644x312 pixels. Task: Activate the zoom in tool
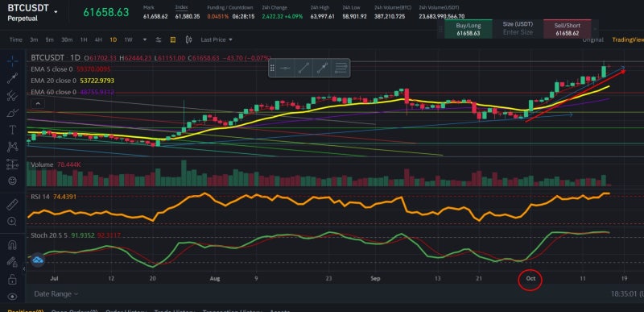12,221
